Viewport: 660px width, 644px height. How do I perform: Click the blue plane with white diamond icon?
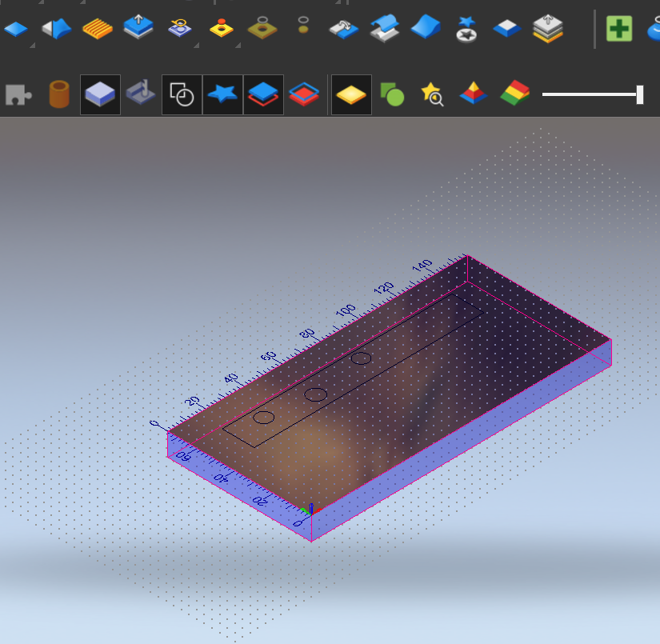(507, 29)
